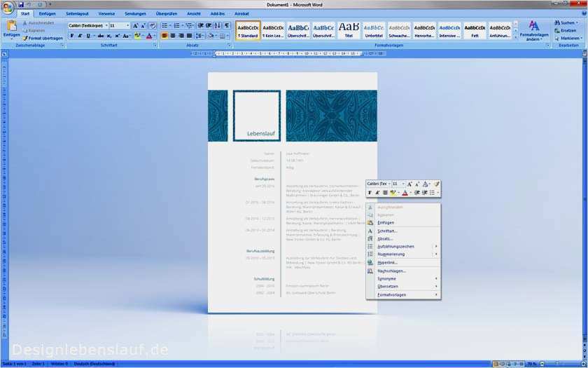The height and width of the screenshot is (368, 588).
Task: Justify text in ribbon Absatz group
Action: tap(190, 36)
